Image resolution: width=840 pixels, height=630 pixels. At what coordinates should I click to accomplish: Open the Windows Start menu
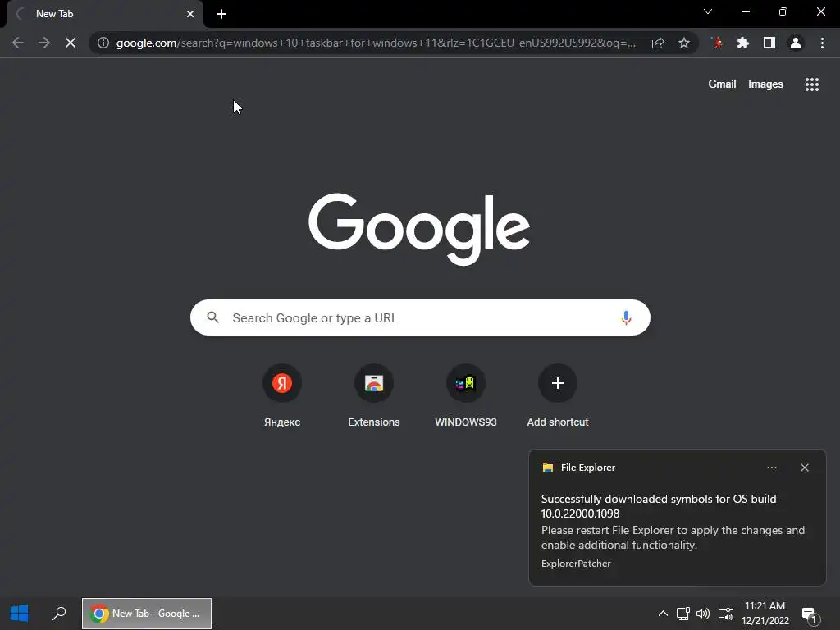20,614
